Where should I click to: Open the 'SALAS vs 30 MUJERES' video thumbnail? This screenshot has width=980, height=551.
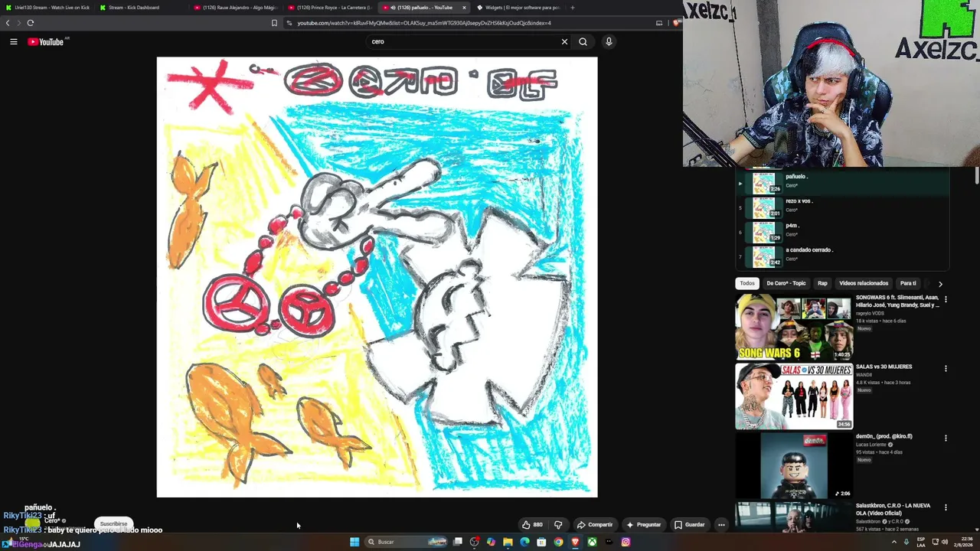tap(794, 396)
